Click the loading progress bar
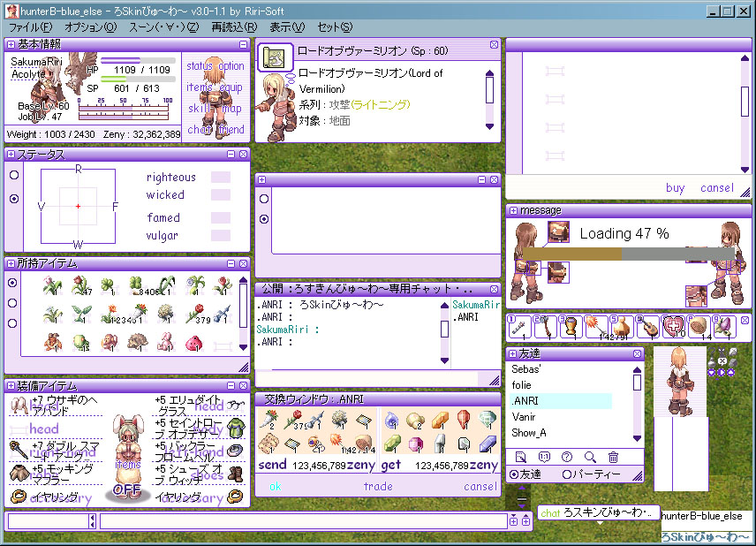This screenshot has height=546, width=756. pyautogui.click(x=629, y=254)
